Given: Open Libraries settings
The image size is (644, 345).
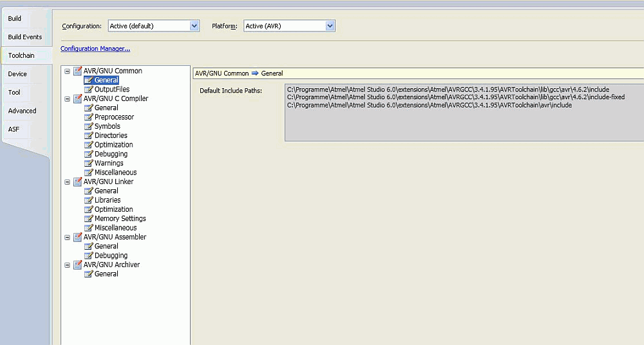Looking at the screenshot, I should coord(108,200).
